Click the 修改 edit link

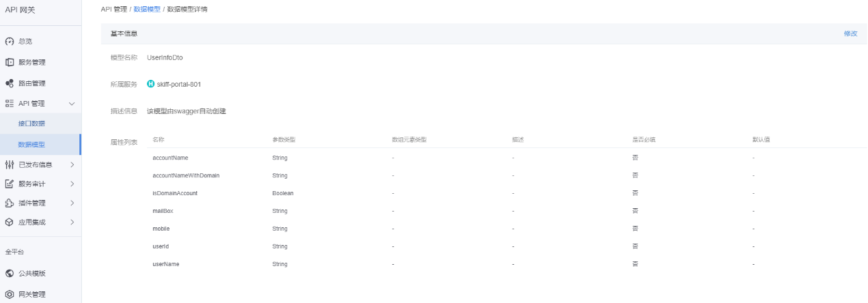[850, 33]
